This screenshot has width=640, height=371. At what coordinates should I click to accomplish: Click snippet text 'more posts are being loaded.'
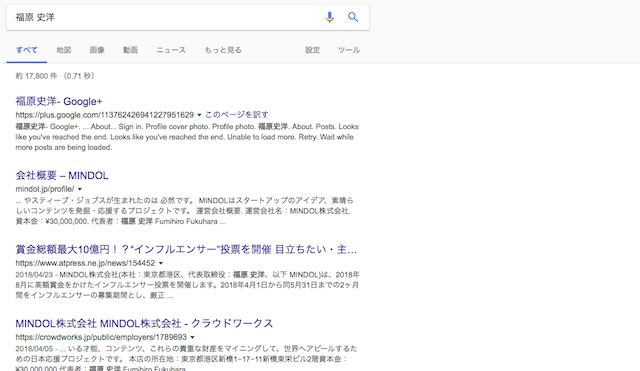pos(64,147)
